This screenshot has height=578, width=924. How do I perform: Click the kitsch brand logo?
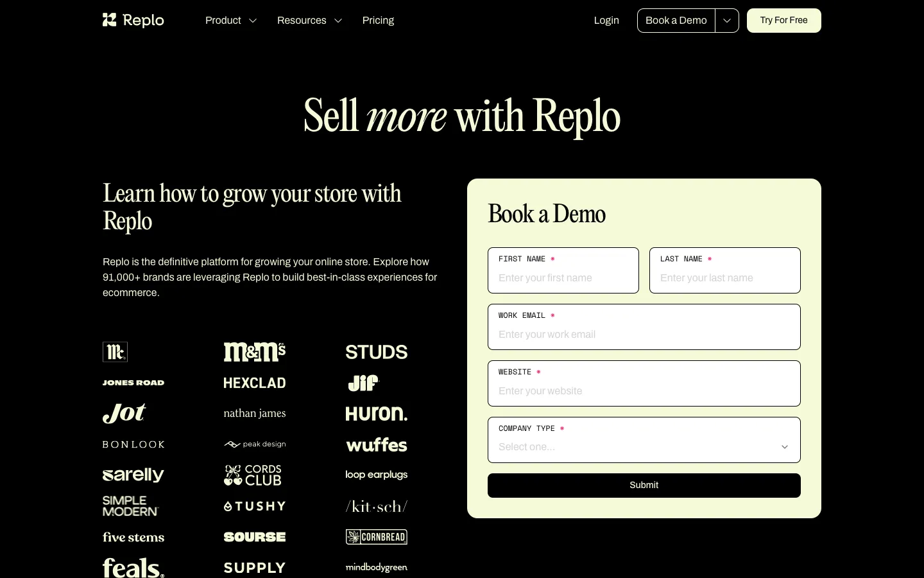pos(377,506)
